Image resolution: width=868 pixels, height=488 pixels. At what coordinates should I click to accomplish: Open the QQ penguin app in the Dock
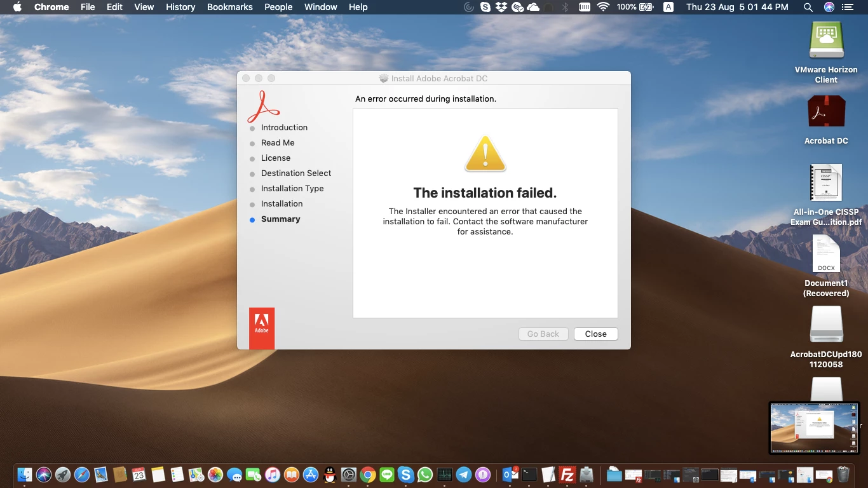coord(329,474)
